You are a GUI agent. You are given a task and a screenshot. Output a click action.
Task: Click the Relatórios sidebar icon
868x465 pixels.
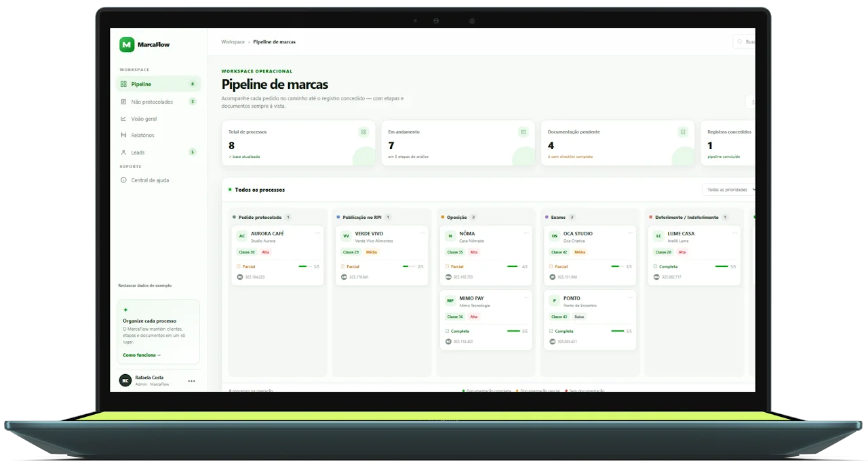pyautogui.click(x=123, y=136)
